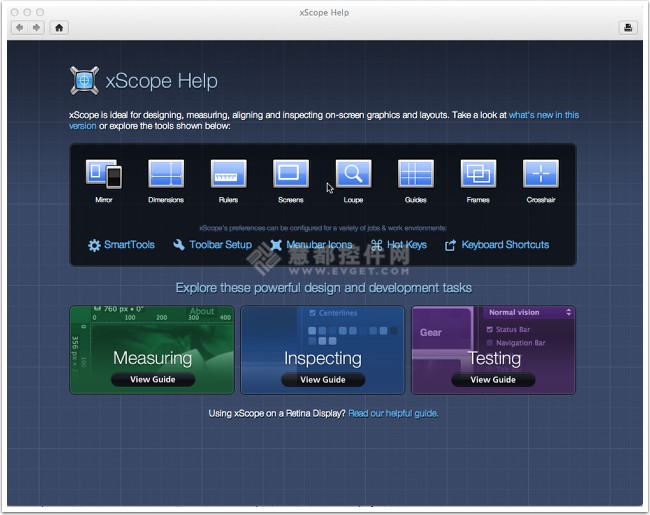Click "Explore these powerful design and development tasks" heading
Image resolution: width=650 pixels, height=515 pixels.
pyautogui.click(x=324, y=288)
